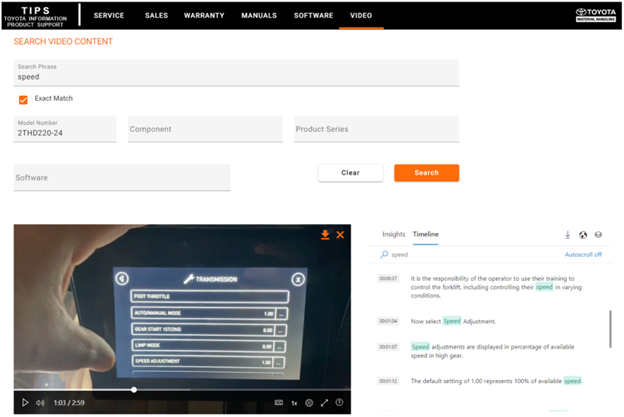Open the Software dropdown field
The height and width of the screenshot is (417, 624).
tap(122, 177)
